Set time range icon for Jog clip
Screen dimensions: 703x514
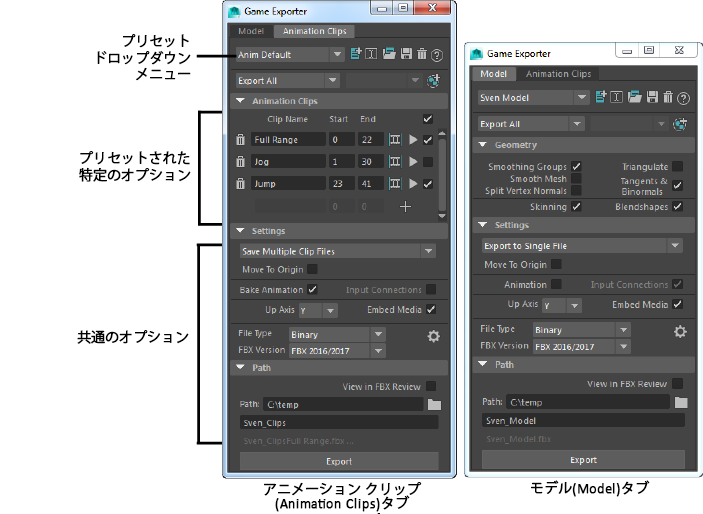395,161
